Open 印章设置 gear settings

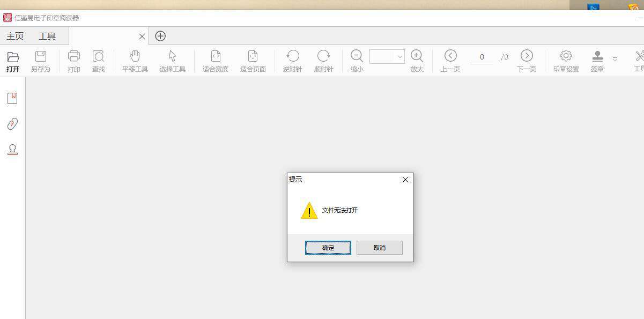click(566, 61)
